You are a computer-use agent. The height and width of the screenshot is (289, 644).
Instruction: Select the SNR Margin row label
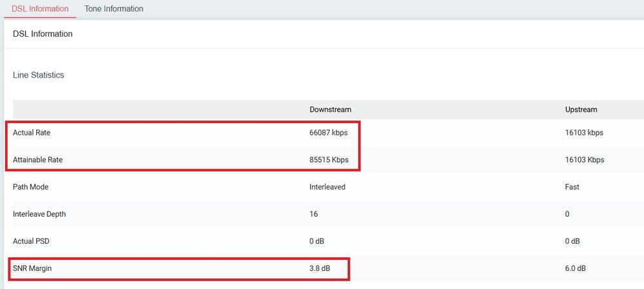pos(32,268)
